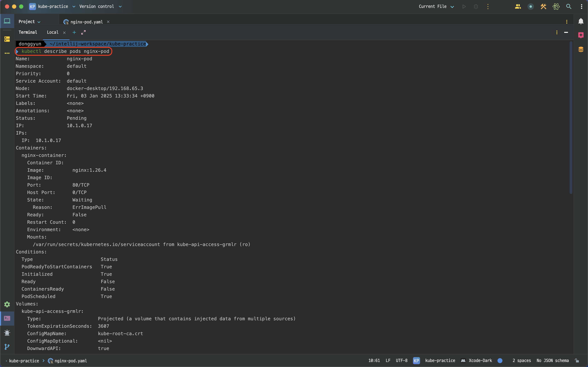This screenshot has height=367, width=588.
Task: Open the Problems tool window icon
Action: click(x=7, y=333)
